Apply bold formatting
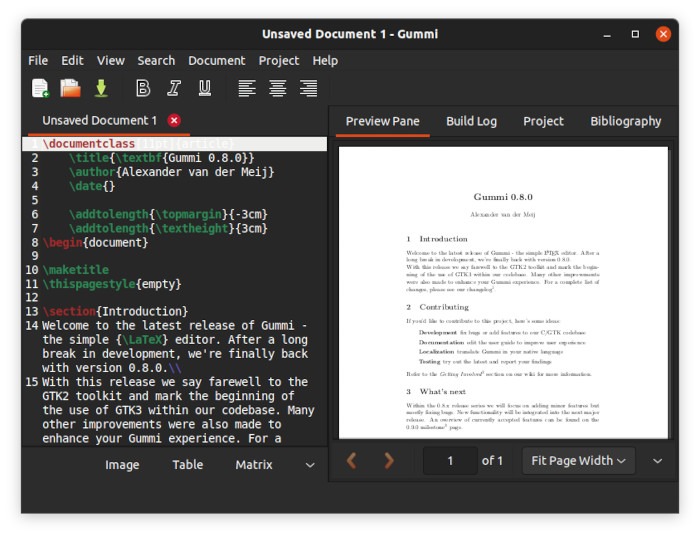 tap(143, 88)
